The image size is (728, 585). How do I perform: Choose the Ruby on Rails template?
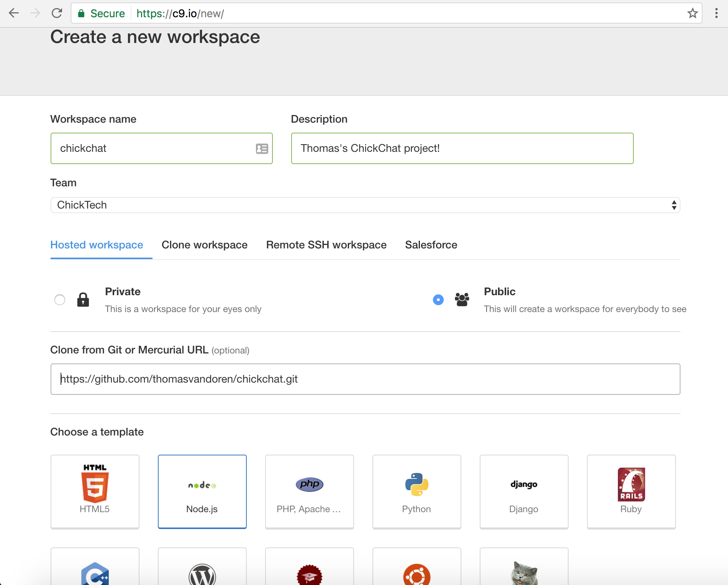point(631,492)
